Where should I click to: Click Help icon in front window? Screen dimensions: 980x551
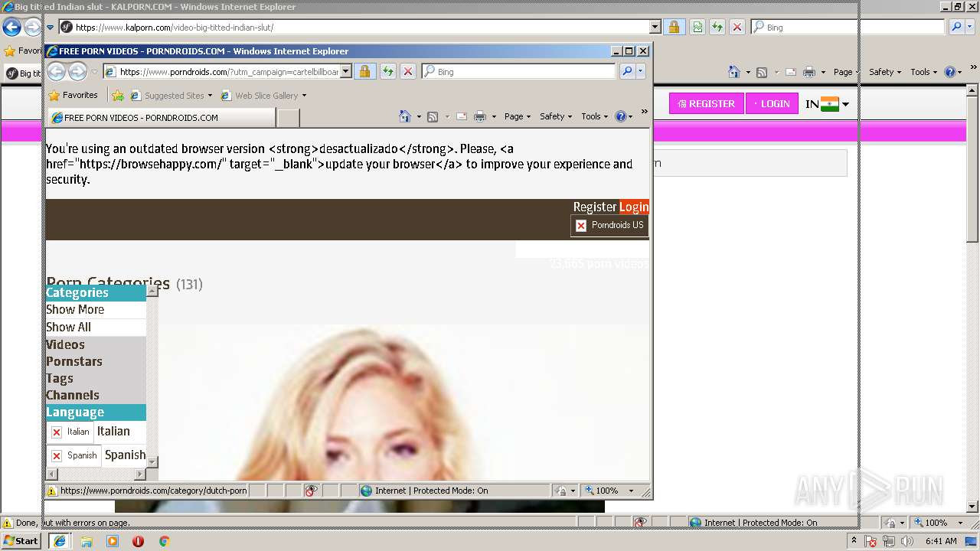pos(620,116)
